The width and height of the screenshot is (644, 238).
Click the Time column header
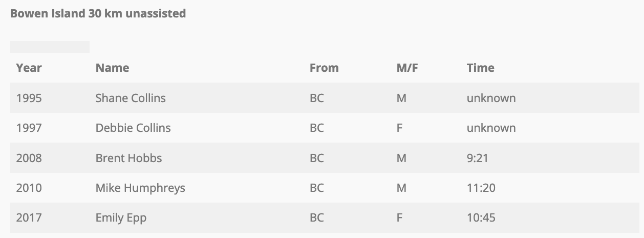pyautogui.click(x=480, y=68)
